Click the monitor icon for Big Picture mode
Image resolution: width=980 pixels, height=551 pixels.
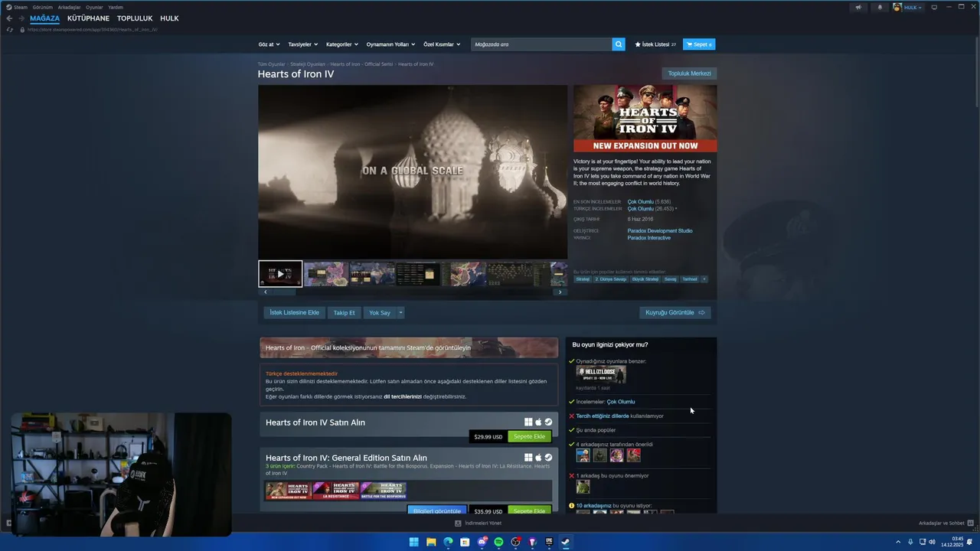(934, 7)
